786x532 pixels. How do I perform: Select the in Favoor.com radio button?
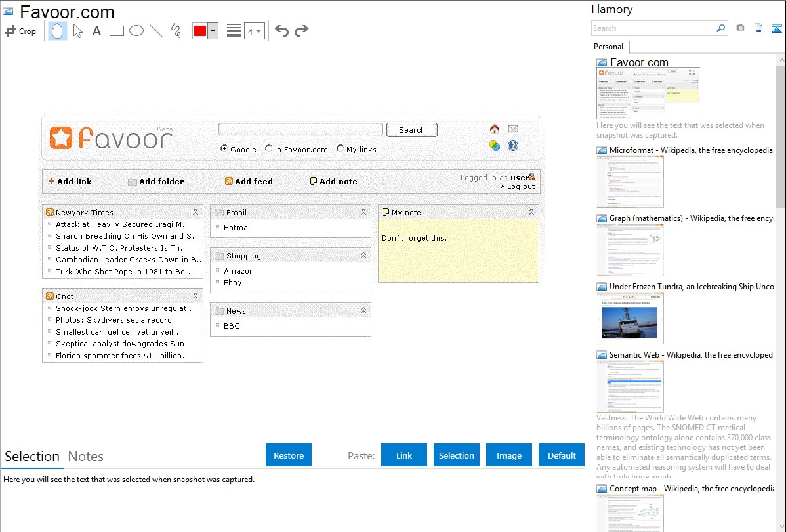[269, 148]
